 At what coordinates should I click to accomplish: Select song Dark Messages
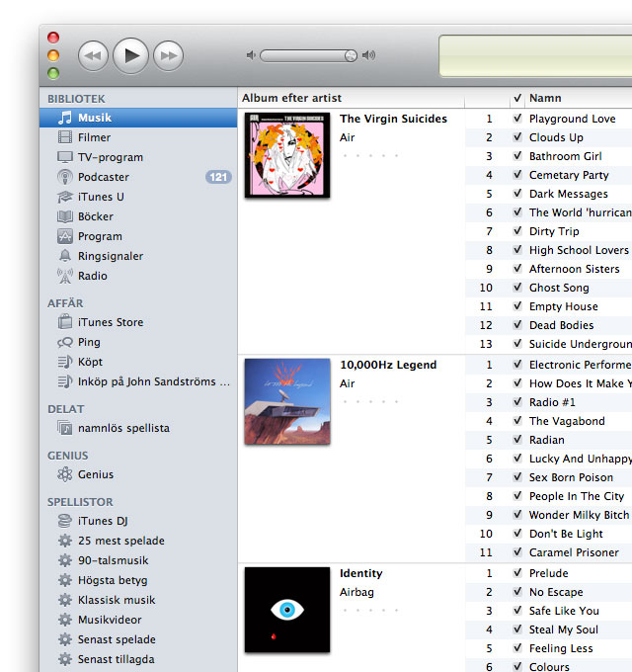point(568,194)
